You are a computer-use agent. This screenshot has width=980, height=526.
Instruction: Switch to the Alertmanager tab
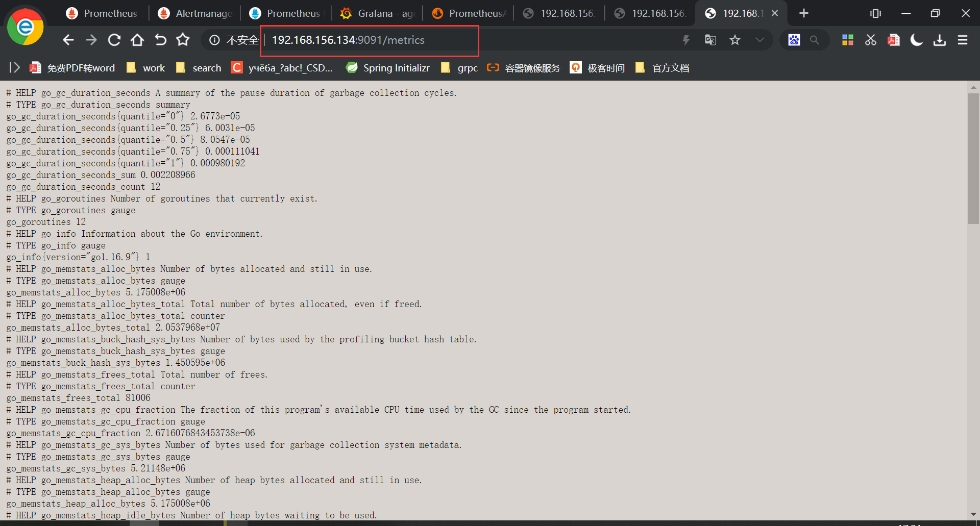(195, 13)
